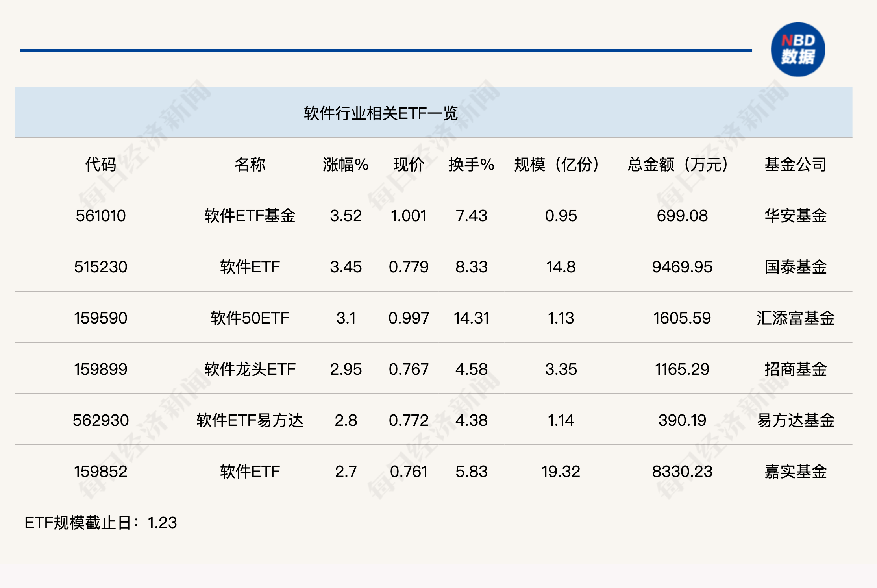Select price value 0.997
The height and width of the screenshot is (588, 877).
pos(409,318)
